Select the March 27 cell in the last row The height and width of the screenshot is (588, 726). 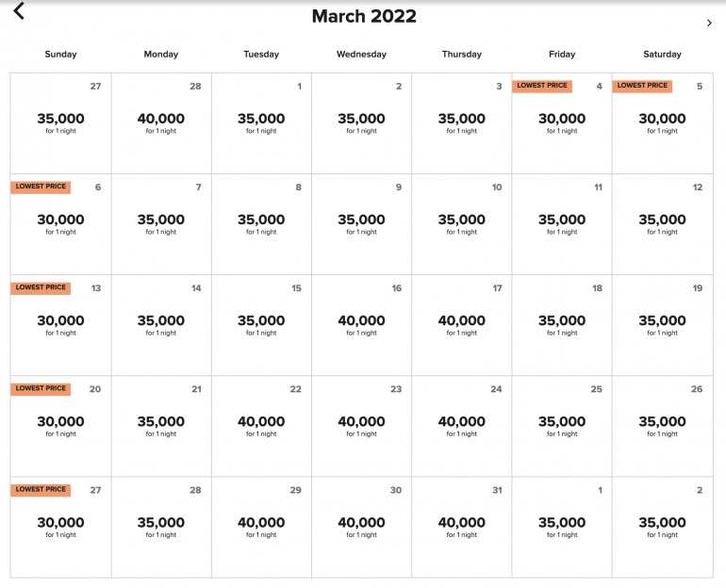point(60,527)
